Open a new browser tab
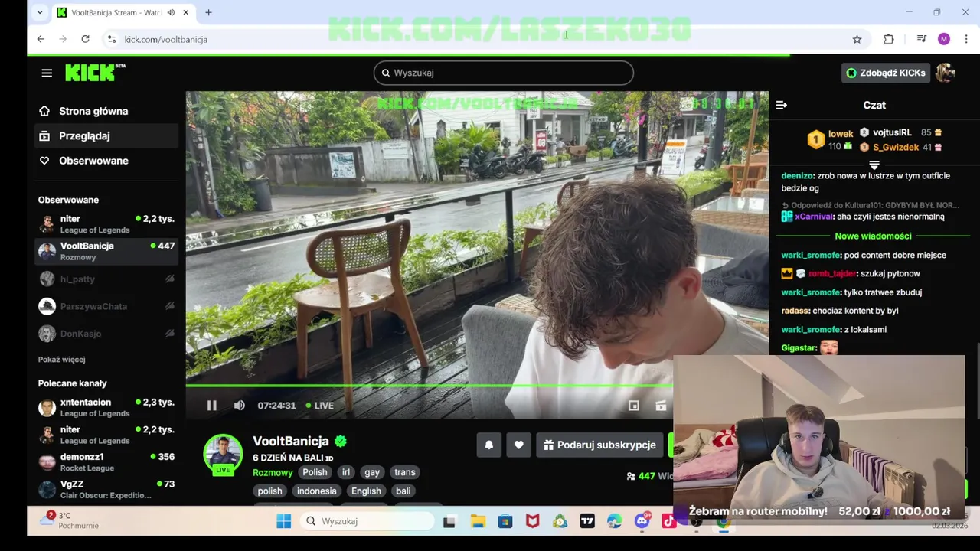Screen dimensions: 980x551 pos(208,12)
